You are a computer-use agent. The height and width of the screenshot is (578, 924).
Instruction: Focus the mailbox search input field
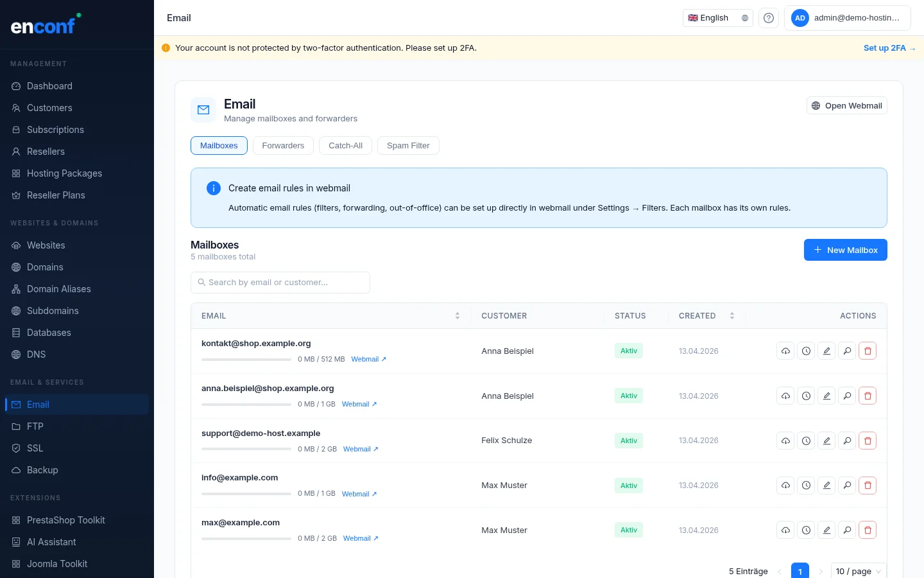pyautogui.click(x=280, y=283)
